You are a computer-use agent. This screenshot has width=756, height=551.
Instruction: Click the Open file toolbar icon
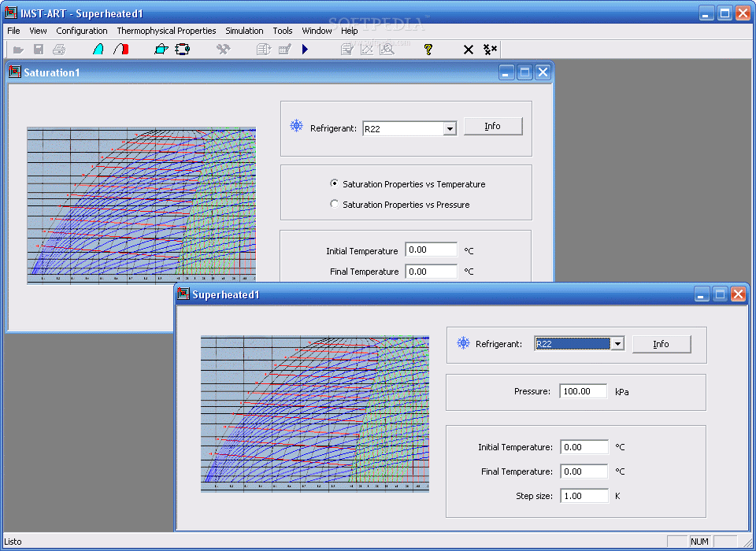[x=18, y=50]
